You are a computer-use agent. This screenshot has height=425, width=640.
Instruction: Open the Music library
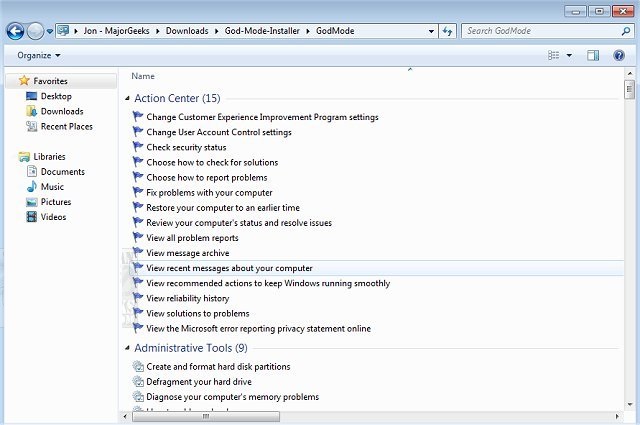pyautogui.click(x=52, y=187)
